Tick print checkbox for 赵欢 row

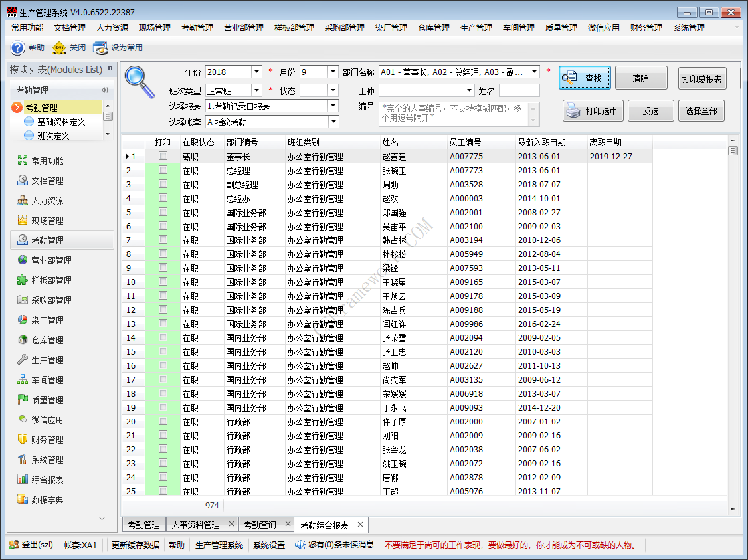[x=163, y=198]
